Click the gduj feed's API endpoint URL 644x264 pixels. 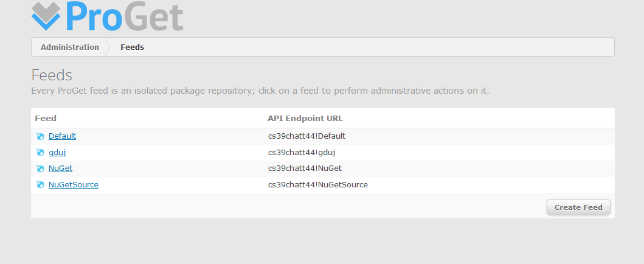click(302, 152)
